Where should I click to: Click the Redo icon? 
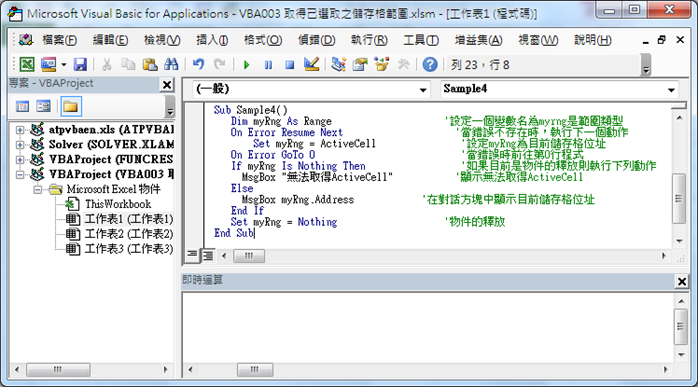coord(219,65)
